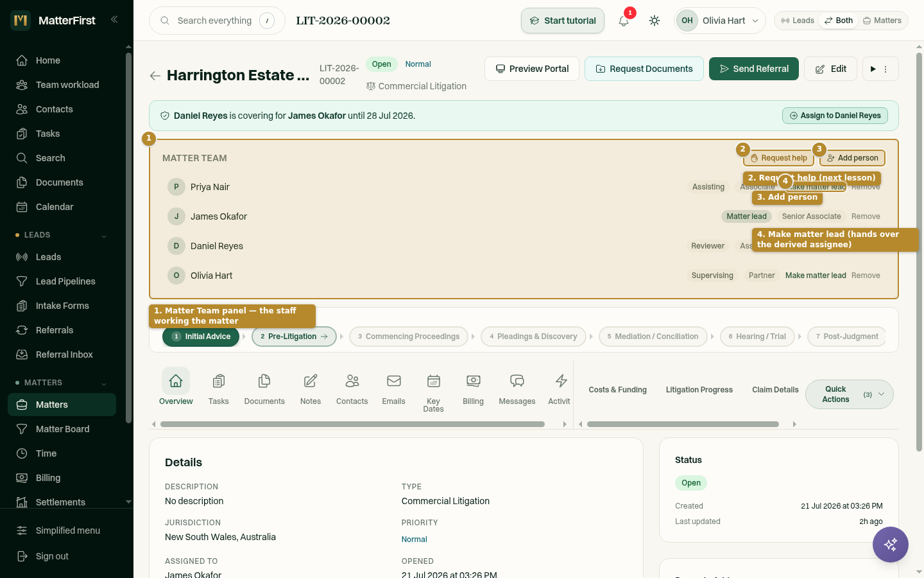Screen dimensions: 924x578
Task: Select Commencing Proceedings stage
Action: 409,337
